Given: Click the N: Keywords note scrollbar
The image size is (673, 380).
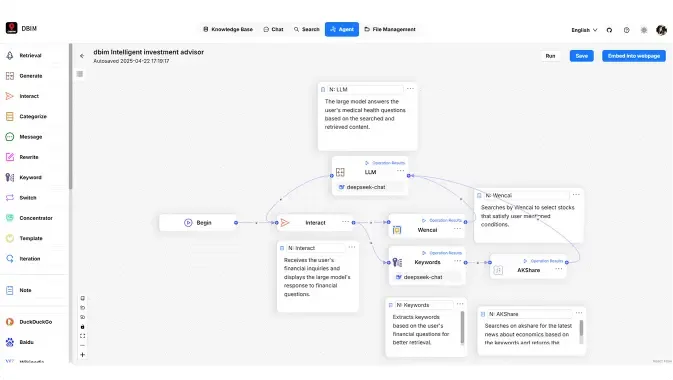Looking at the screenshot, I should click(462, 327).
